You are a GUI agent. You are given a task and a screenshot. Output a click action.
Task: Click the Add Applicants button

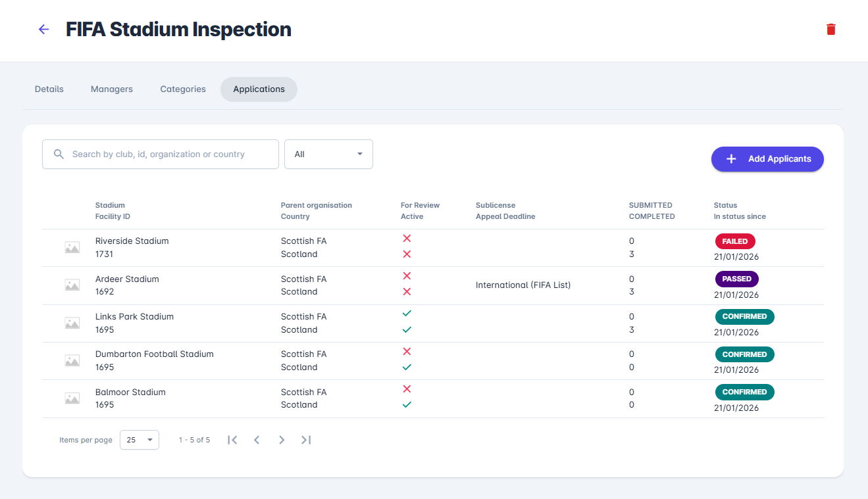(767, 159)
